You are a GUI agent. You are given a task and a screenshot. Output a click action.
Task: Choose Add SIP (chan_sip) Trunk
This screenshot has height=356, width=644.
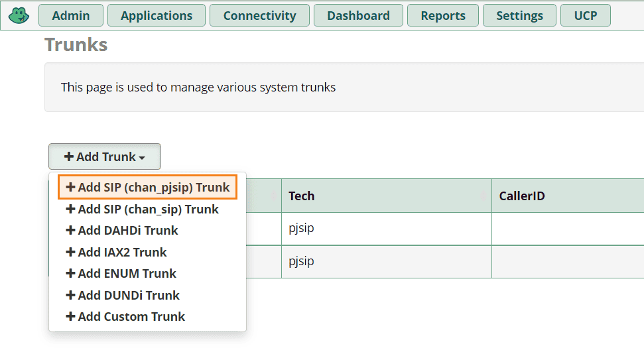[x=142, y=209]
